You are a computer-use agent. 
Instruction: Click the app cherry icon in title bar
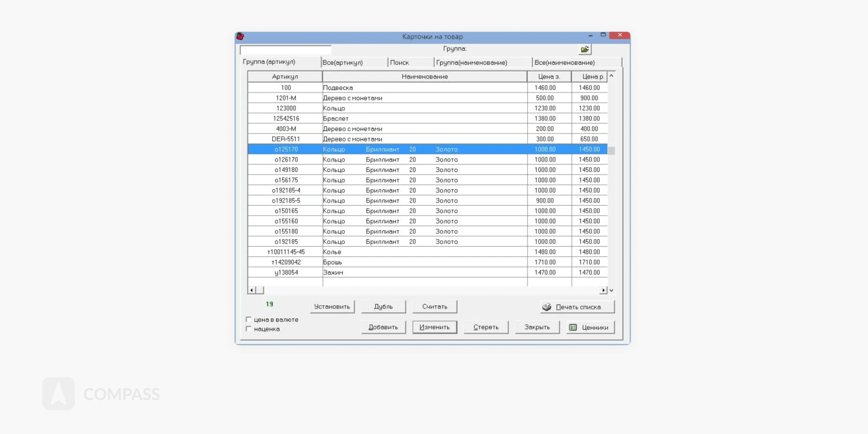pyautogui.click(x=240, y=36)
